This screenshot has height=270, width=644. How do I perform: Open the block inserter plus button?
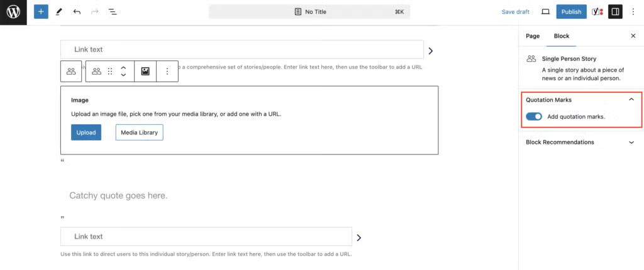[x=41, y=12]
